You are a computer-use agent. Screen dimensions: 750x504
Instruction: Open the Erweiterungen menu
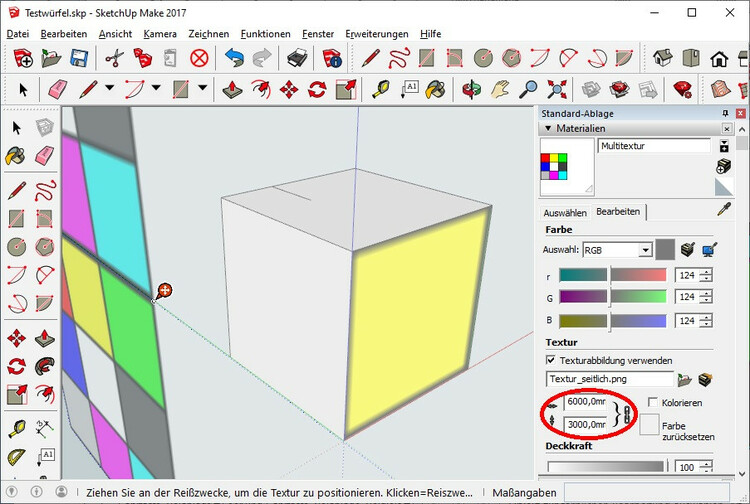(377, 34)
